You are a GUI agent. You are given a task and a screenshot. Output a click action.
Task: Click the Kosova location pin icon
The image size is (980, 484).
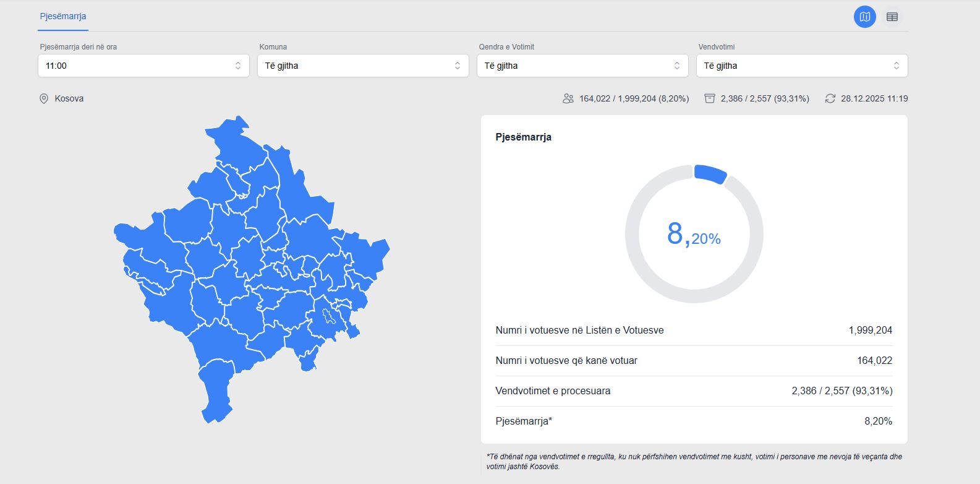point(44,98)
